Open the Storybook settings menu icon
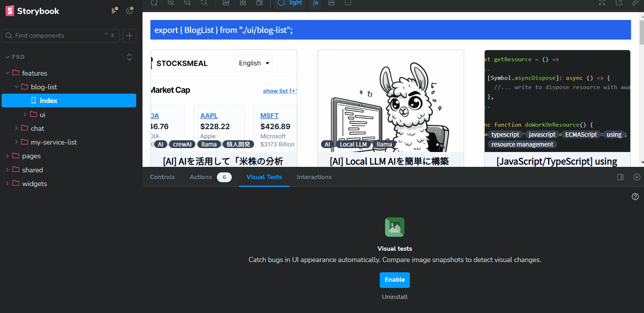644x313 pixels. click(130, 11)
